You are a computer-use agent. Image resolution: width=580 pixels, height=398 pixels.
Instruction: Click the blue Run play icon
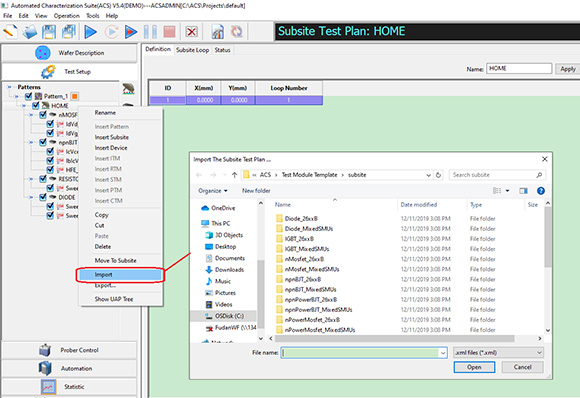[x=90, y=32]
